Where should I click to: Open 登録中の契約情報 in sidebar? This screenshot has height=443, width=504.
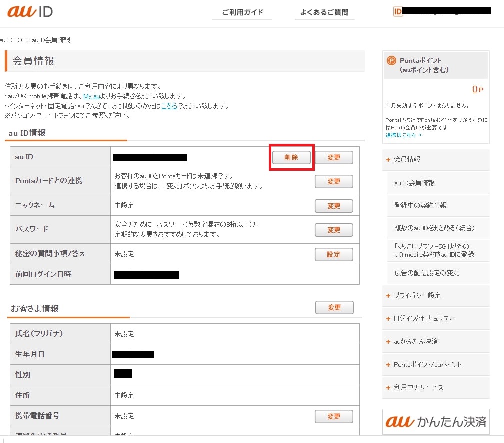coord(438,205)
